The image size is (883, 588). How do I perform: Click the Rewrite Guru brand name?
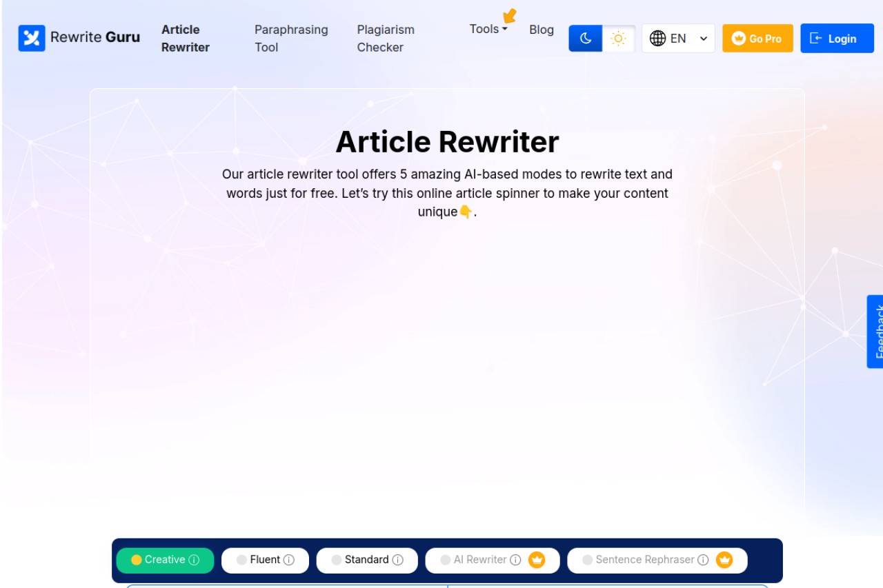pyautogui.click(x=95, y=37)
